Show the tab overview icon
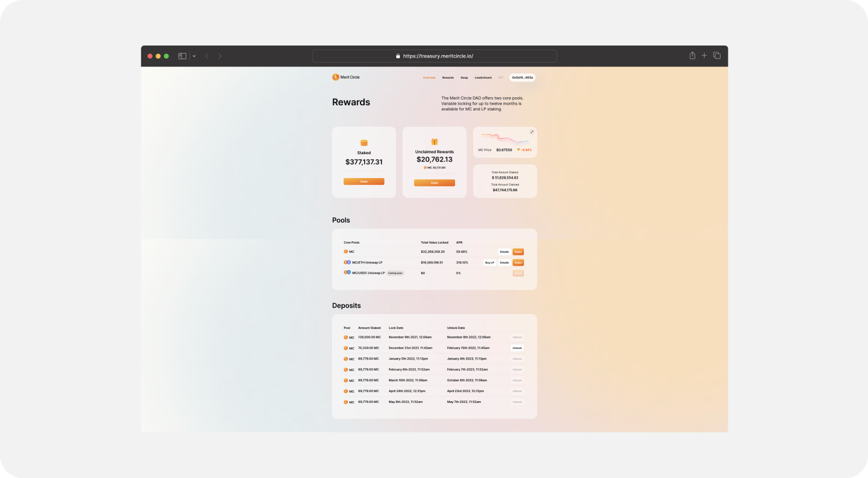The image size is (868, 478). [716, 56]
